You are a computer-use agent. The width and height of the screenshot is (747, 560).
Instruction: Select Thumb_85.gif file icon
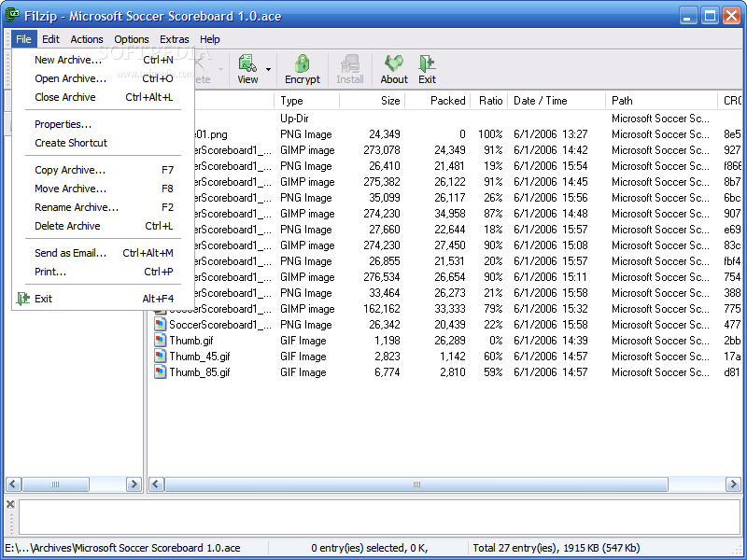point(160,371)
